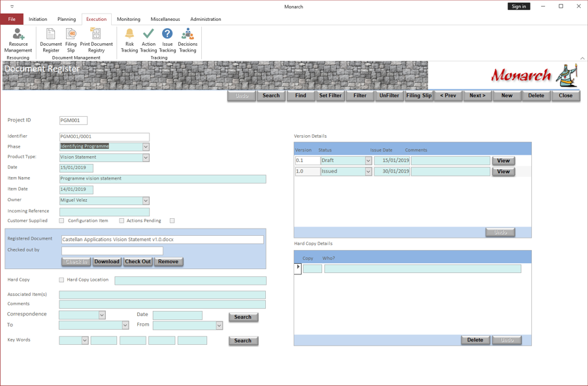Viewport: 588px width, 386px height.
Task: View version 1.0 document
Action: [503, 172]
